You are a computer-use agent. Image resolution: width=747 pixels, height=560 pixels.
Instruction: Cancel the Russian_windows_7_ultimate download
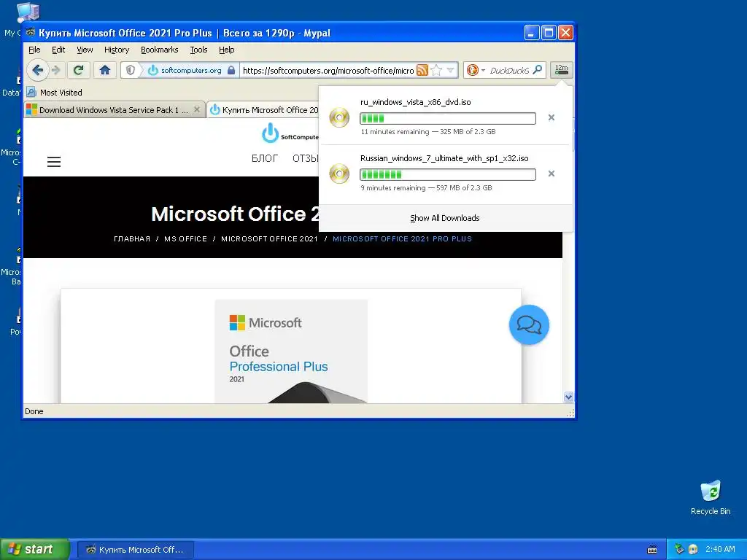[551, 174]
